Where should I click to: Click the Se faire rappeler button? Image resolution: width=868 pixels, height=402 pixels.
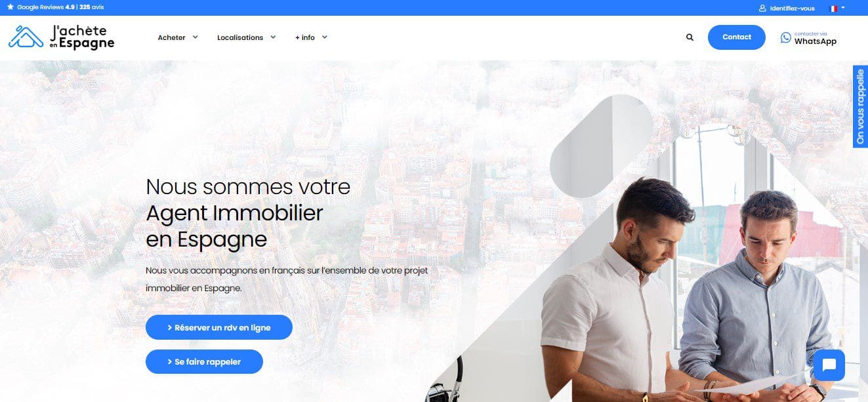tap(204, 361)
